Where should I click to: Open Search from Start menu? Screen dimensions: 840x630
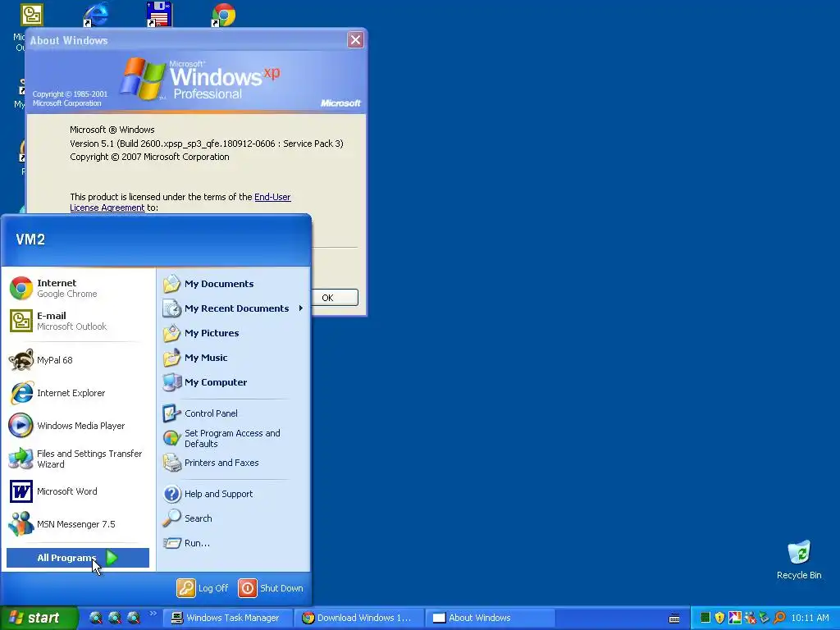point(234,518)
